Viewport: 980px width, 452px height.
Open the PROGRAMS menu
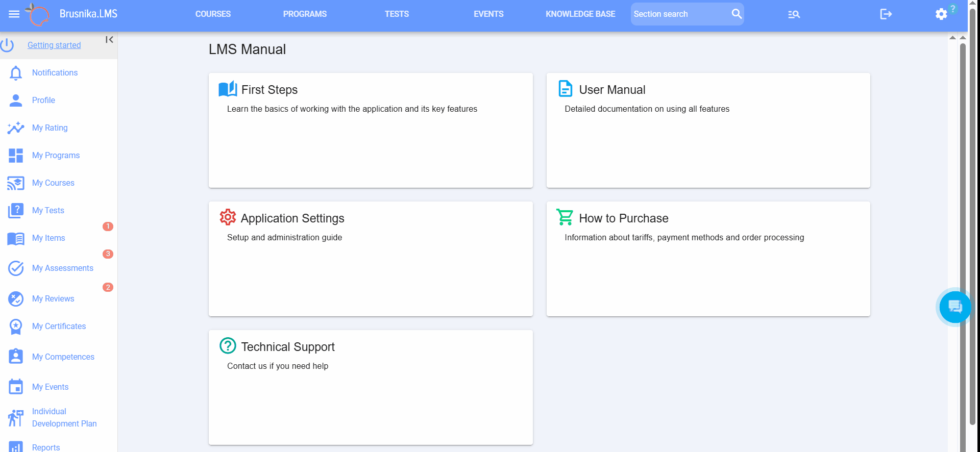(x=305, y=14)
